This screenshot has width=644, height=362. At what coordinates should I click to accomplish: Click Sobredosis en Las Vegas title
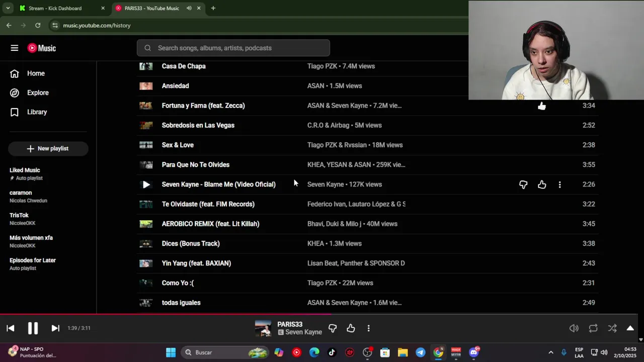point(198,125)
